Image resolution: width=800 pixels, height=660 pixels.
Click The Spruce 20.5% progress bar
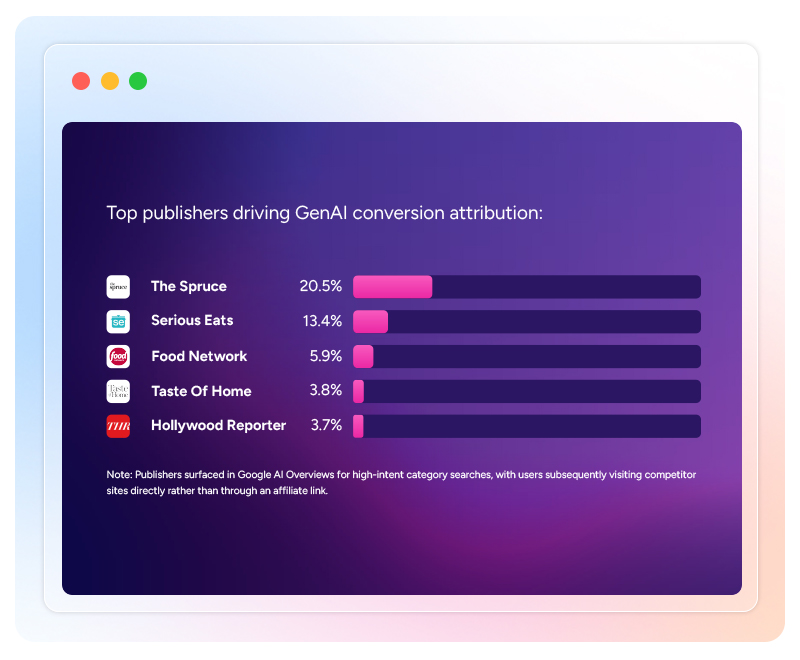pyautogui.click(x=526, y=287)
